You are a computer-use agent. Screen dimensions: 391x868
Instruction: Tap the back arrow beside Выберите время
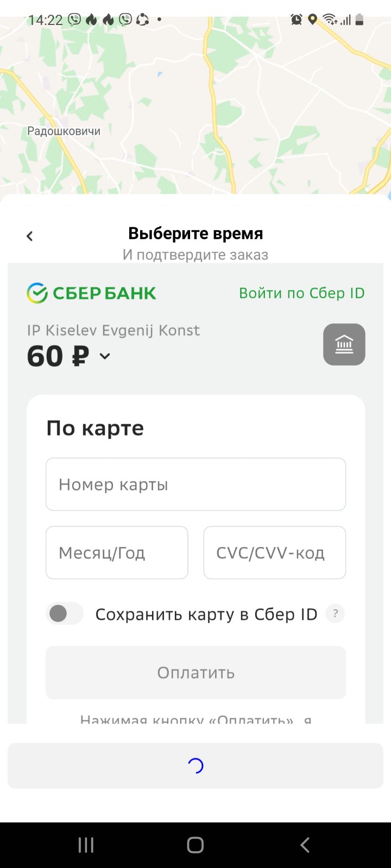(x=30, y=236)
